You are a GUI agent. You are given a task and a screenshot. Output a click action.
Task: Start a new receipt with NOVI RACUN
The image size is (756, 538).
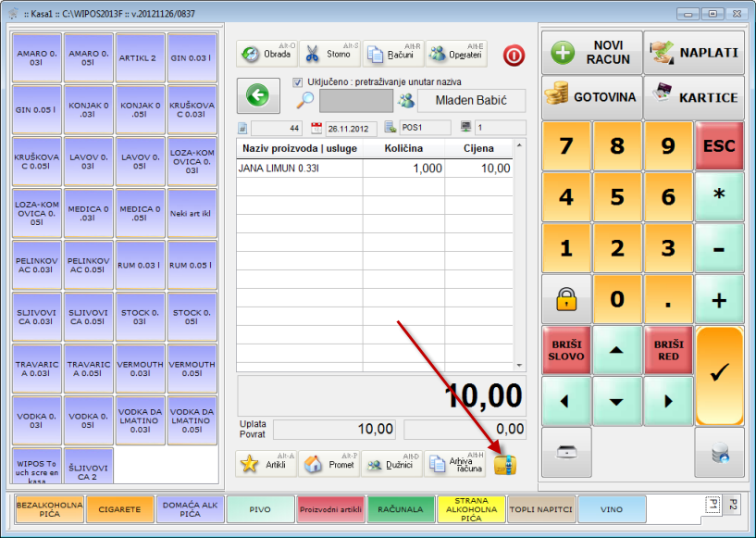point(592,53)
